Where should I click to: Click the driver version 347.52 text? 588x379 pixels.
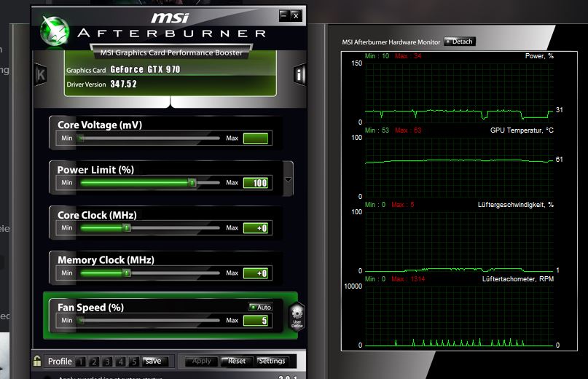point(123,84)
